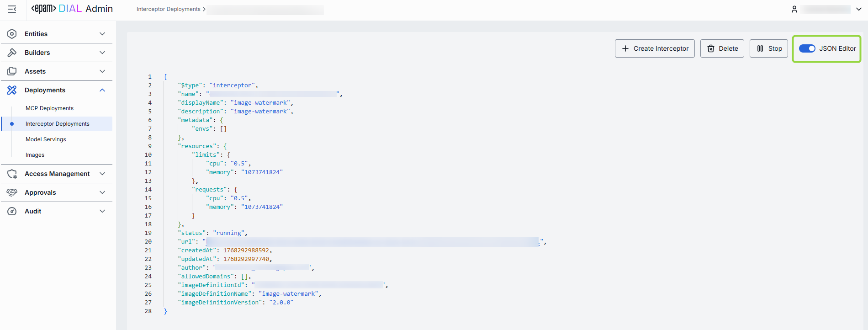
Task: Click the Audit icon in sidebar
Action: (x=12, y=211)
